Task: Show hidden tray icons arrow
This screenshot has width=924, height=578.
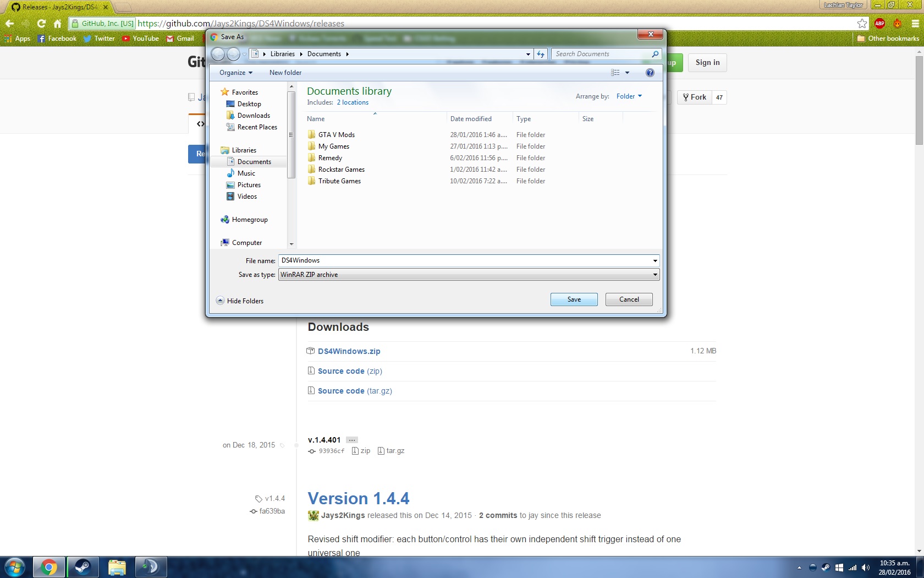Action: (x=799, y=568)
